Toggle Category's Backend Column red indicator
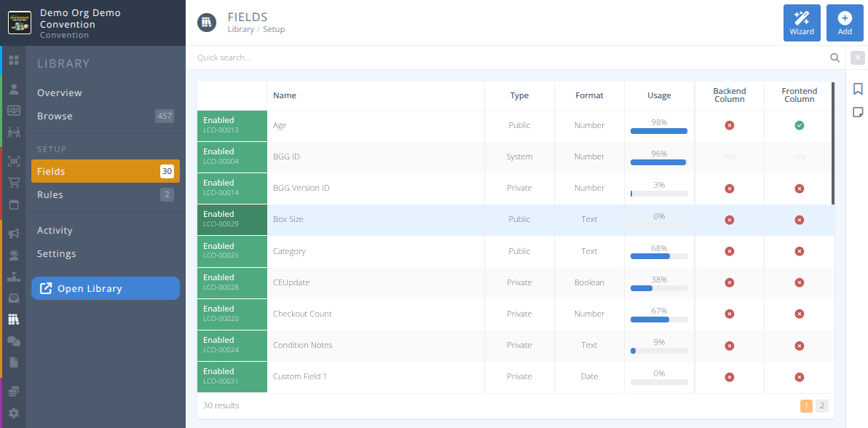Image resolution: width=868 pixels, height=428 pixels. pos(730,251)
